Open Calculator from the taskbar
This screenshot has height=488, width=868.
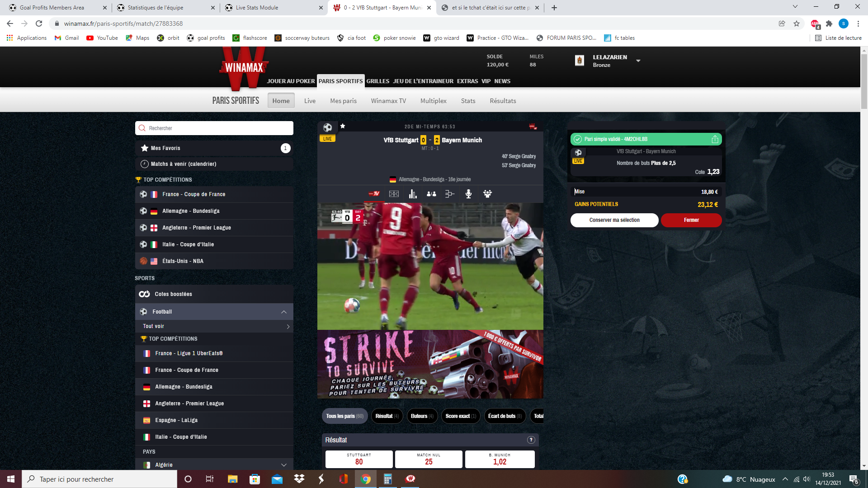click(x=388, y=479)
